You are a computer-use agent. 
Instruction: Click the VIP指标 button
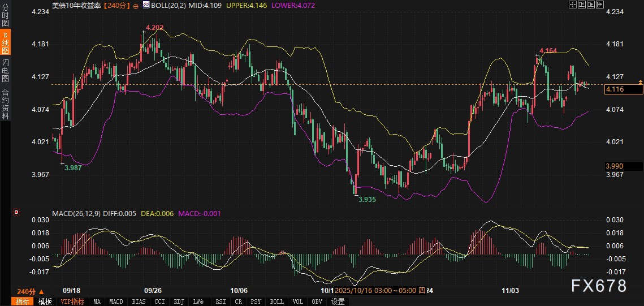point(72,301)
